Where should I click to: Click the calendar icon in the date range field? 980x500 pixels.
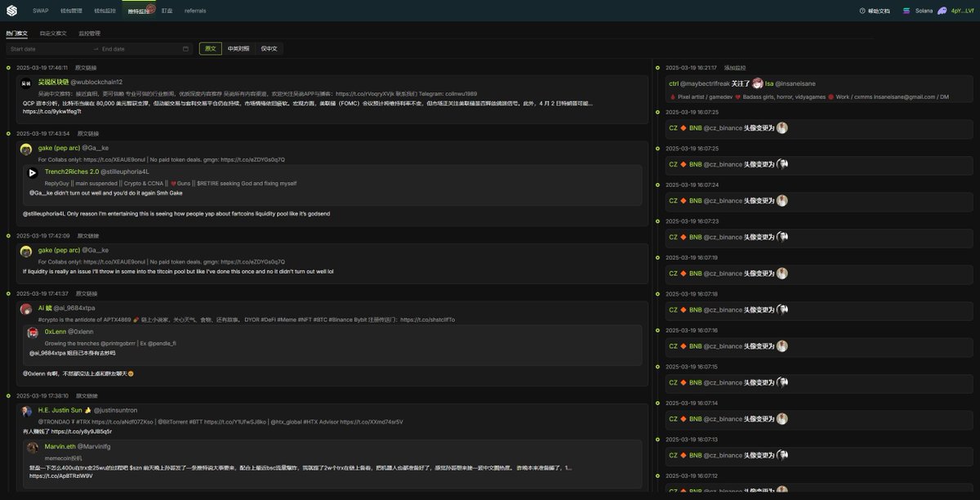coord(186,49)
